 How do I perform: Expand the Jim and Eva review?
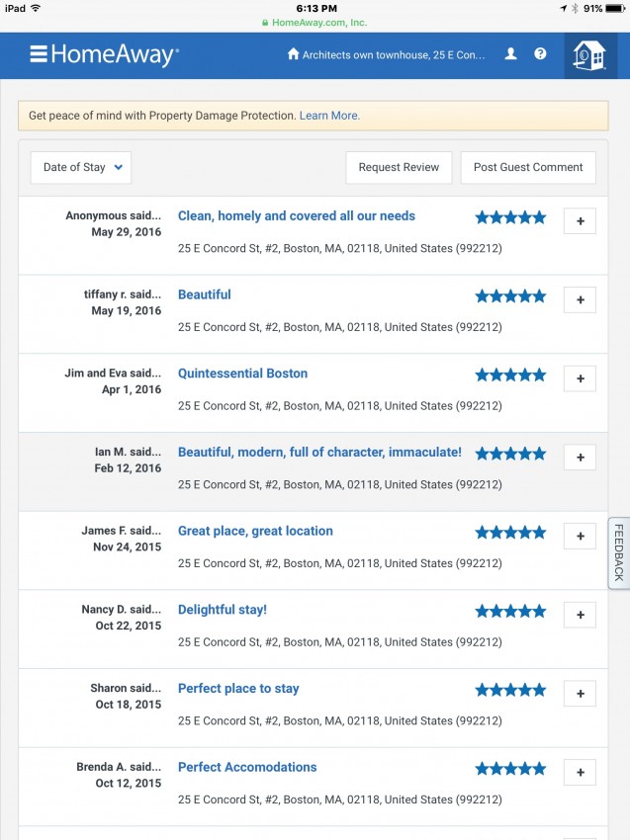pyautogui.click(x=580, y=378)
